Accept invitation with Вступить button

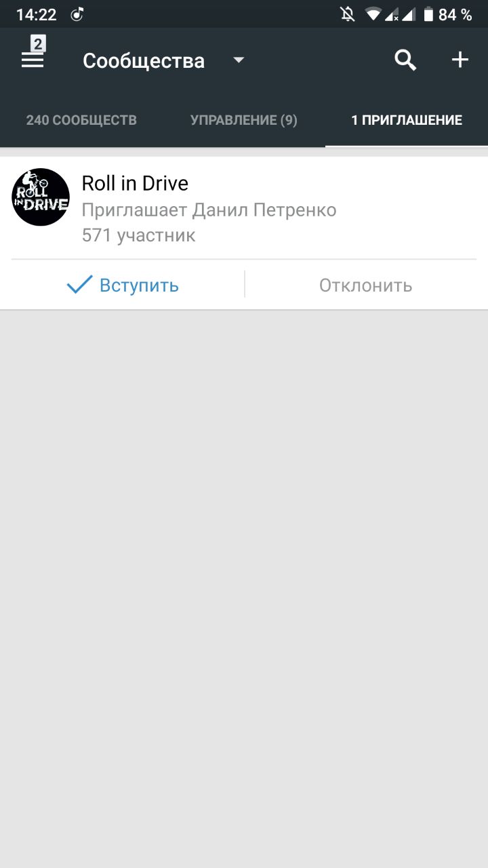[123, 285]
